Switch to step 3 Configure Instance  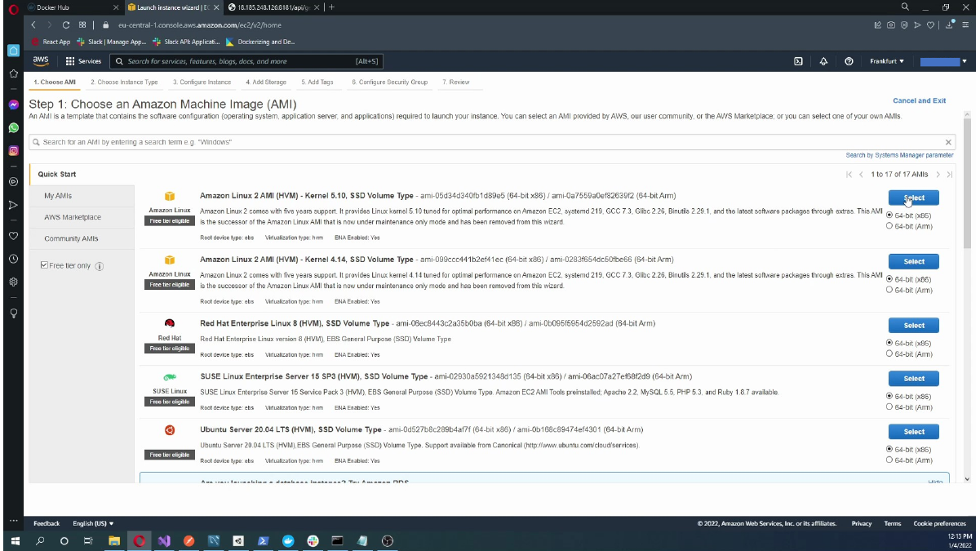coord(202,82)
